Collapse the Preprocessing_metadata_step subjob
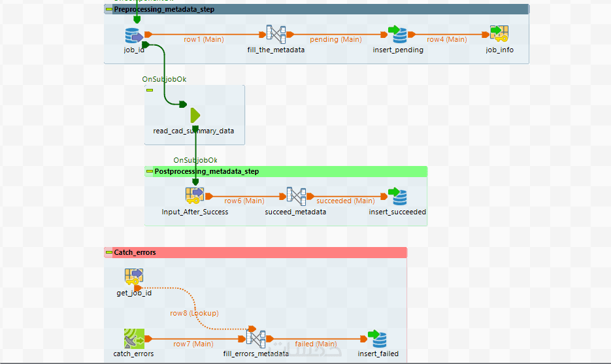The width and height of the screenshot is (611, 364). [x=109, y=9]
